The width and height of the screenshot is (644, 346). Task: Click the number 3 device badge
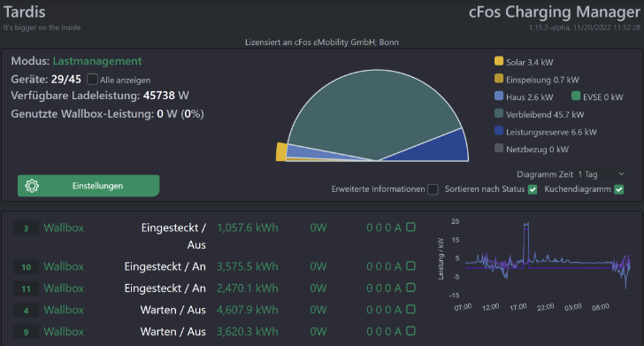26,228
